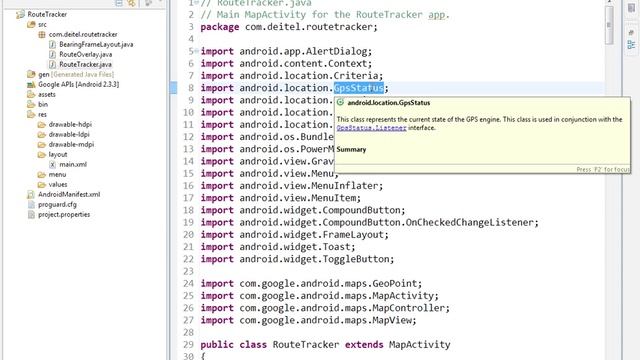Screen dimensions: 640x360
Task: Click 'android.app.AlertDialog' on line 5
Action: tap(303, 51)
